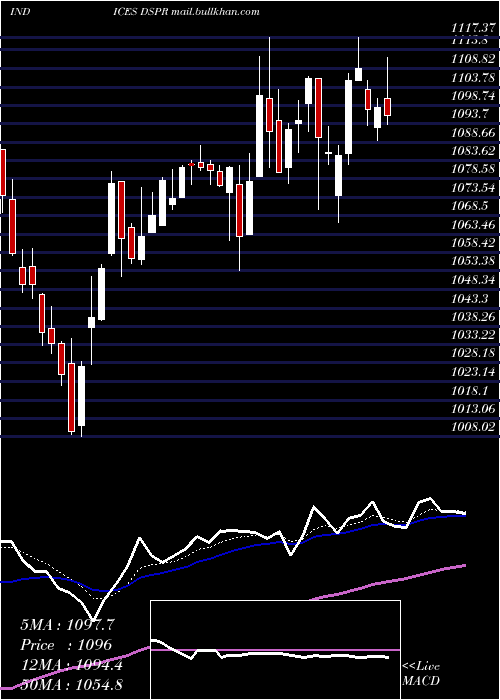Screen dimensions: 500x700
Task: Click inside the MACD inset chart box
Action: point(275,650)
